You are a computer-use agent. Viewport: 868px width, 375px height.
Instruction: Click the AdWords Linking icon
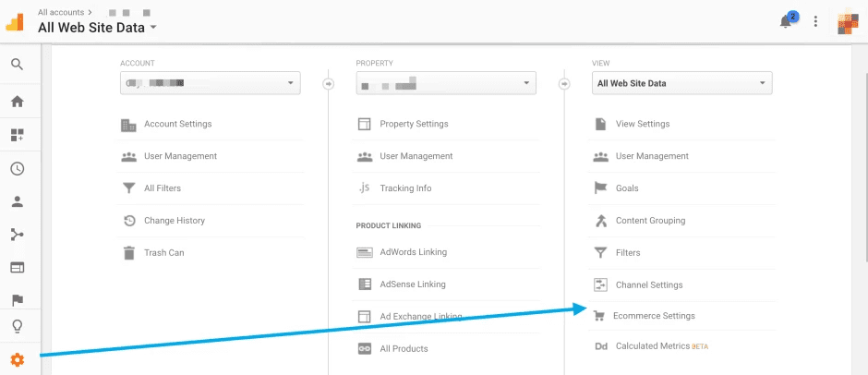click(364, 252)
